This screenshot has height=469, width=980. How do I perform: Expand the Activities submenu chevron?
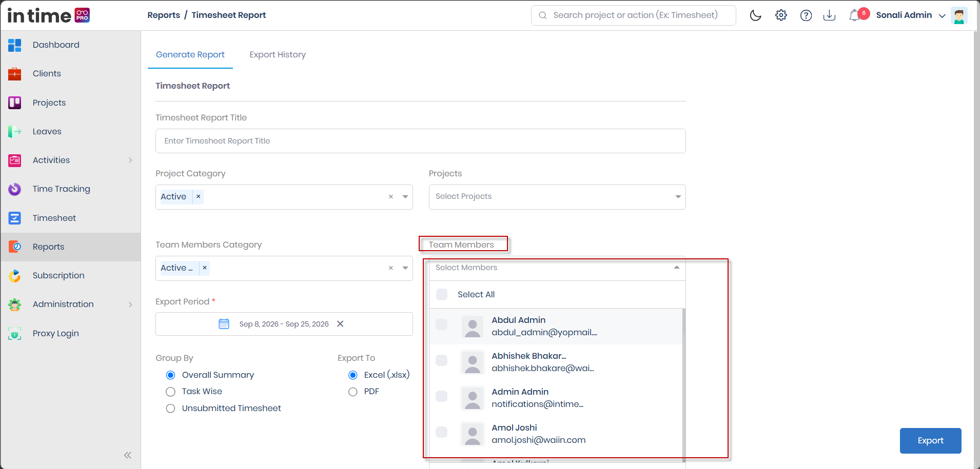(x=130, y=160)
